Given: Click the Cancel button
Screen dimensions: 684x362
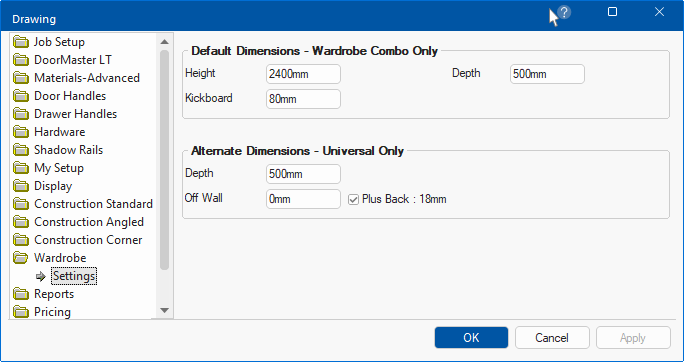Looking at the screenshot, I should point(552,338).
